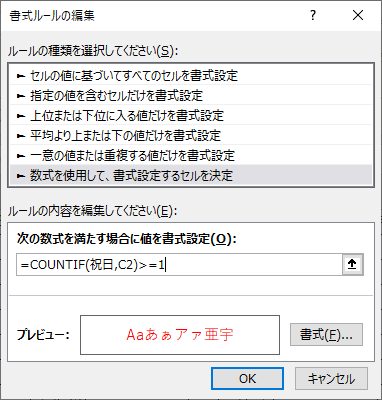
Task: Click the red preview text sample box
Action: pos(180,335)
